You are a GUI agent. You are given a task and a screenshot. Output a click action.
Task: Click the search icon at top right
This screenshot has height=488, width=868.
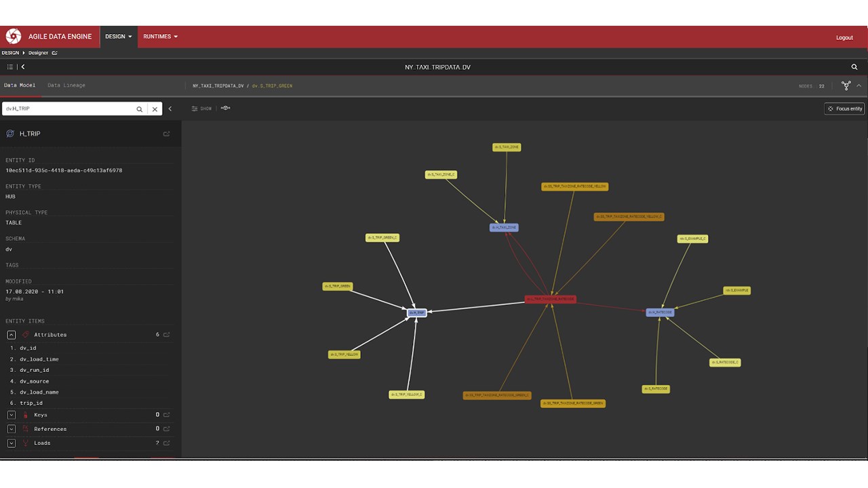click(x=854, y=67)
